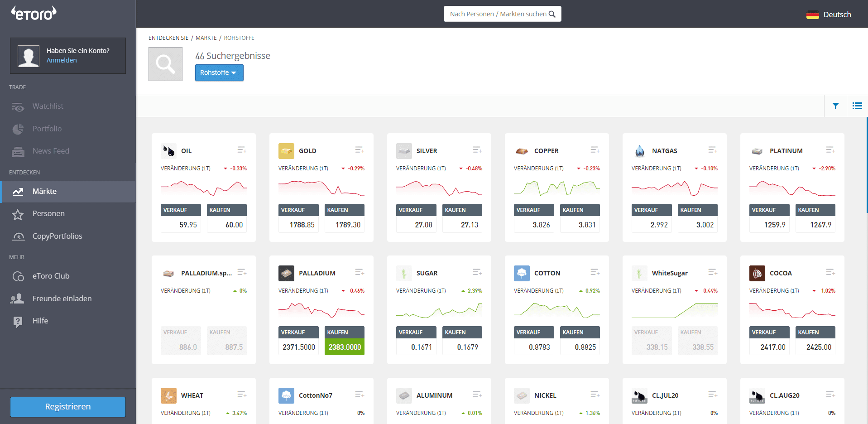Click the NATGAS flame icon
The image size is (868, 424).
point(639,151)
